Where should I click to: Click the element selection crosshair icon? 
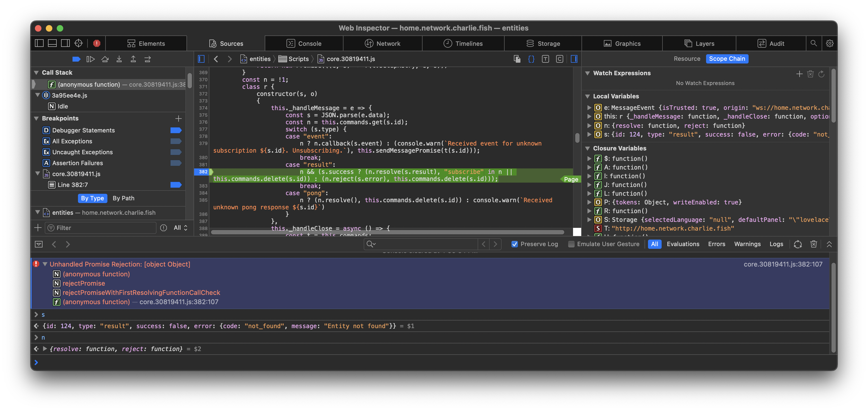point(79,43)
